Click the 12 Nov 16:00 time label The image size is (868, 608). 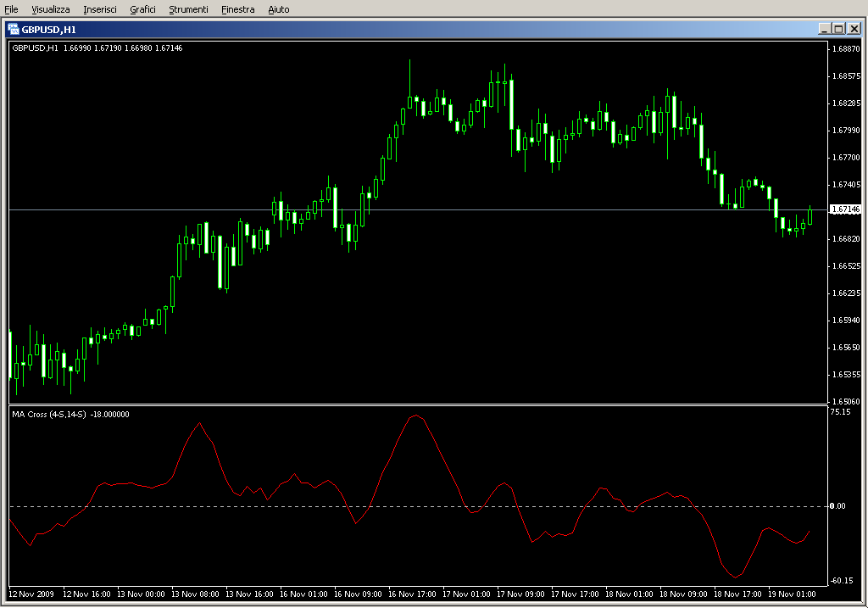86,594
